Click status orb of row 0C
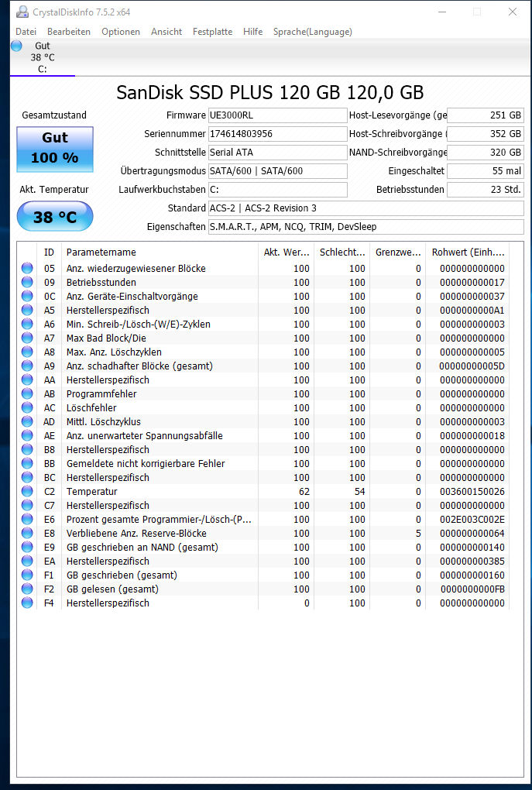 (26, 296)
